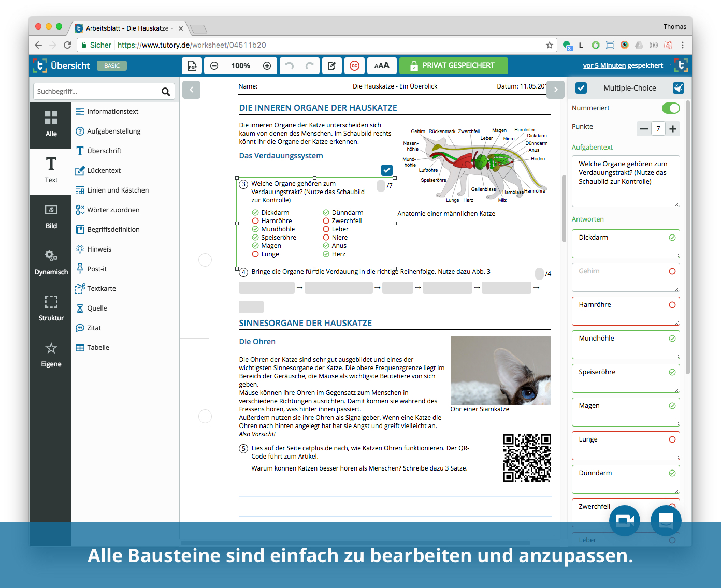Click the cat anatomy diagram image
Viewport: 721px width, 588px height.
pos(475,166)
